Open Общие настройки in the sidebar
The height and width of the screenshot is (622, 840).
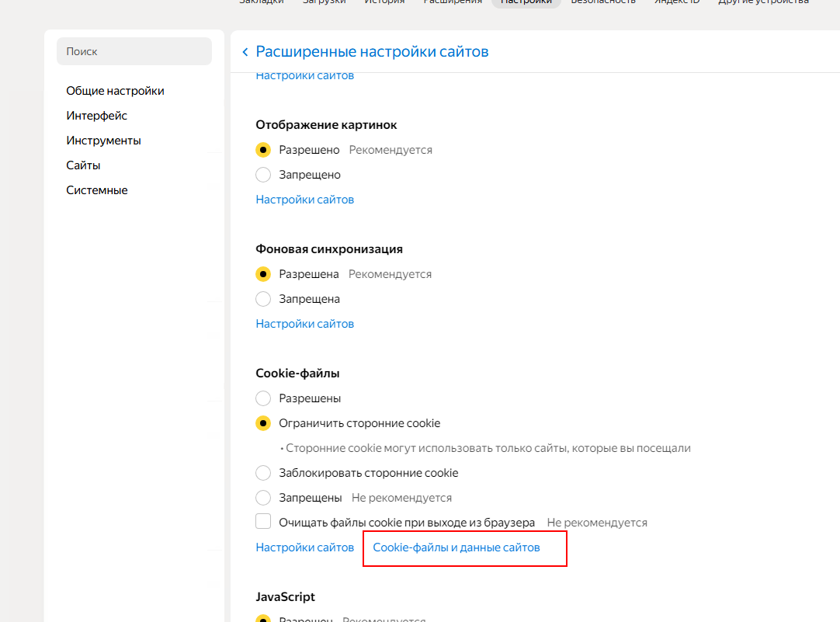115,91
